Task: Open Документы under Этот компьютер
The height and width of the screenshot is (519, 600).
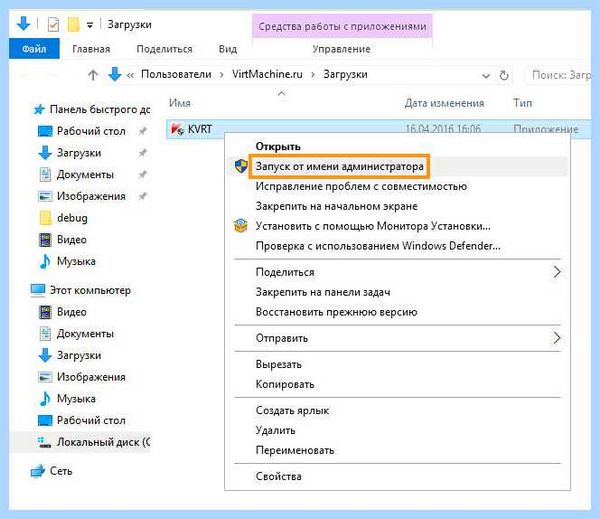Action: coord(85,334)
